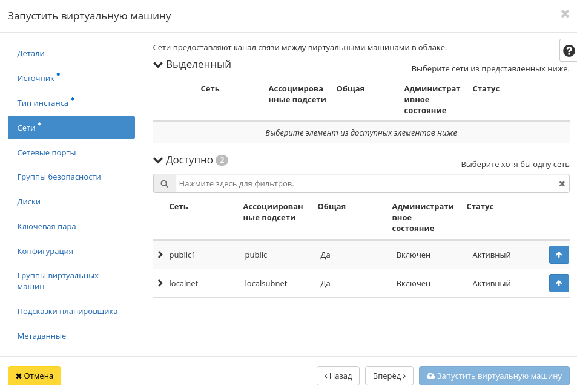Go to the Тип инстанса tab

tap(42, 103)
